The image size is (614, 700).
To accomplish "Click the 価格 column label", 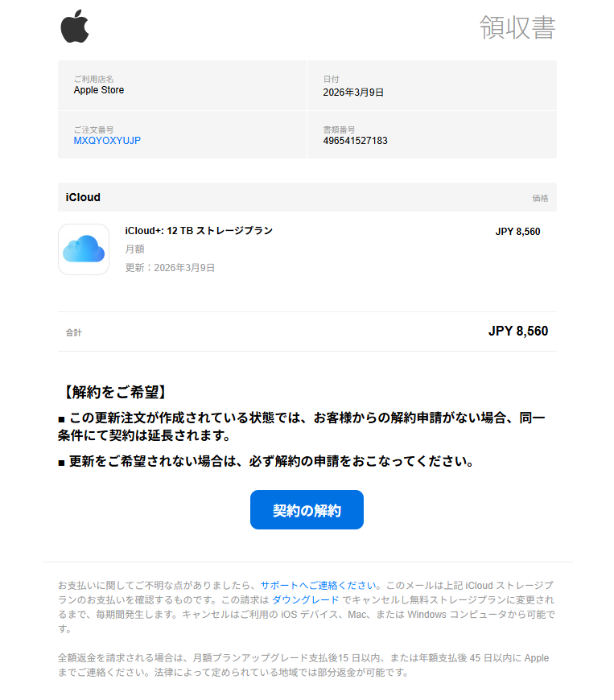I will click(539, 198).
